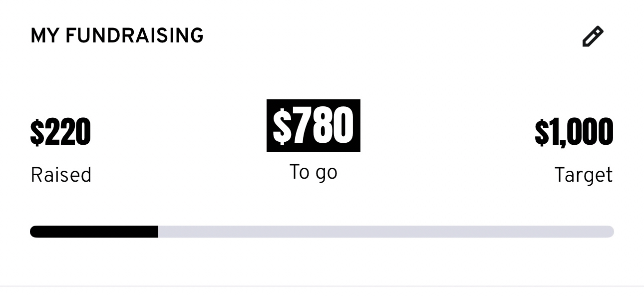Click the right end of progress bar
This screenshot has height=297, width=644.
(x=610, y=232)
